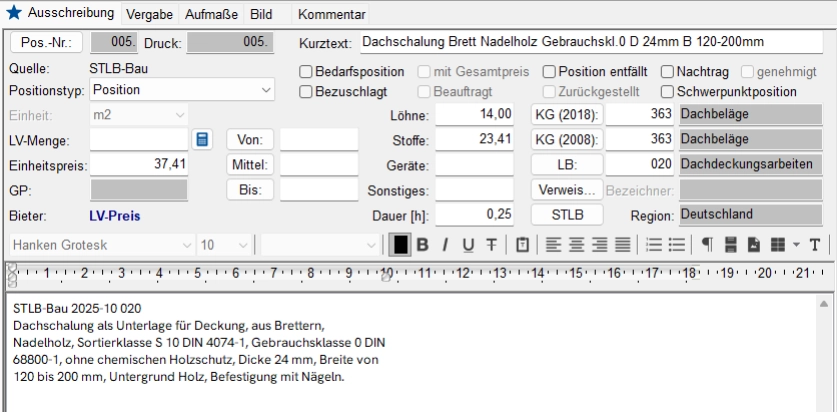Open the black text color swatch

pos(400,245)
